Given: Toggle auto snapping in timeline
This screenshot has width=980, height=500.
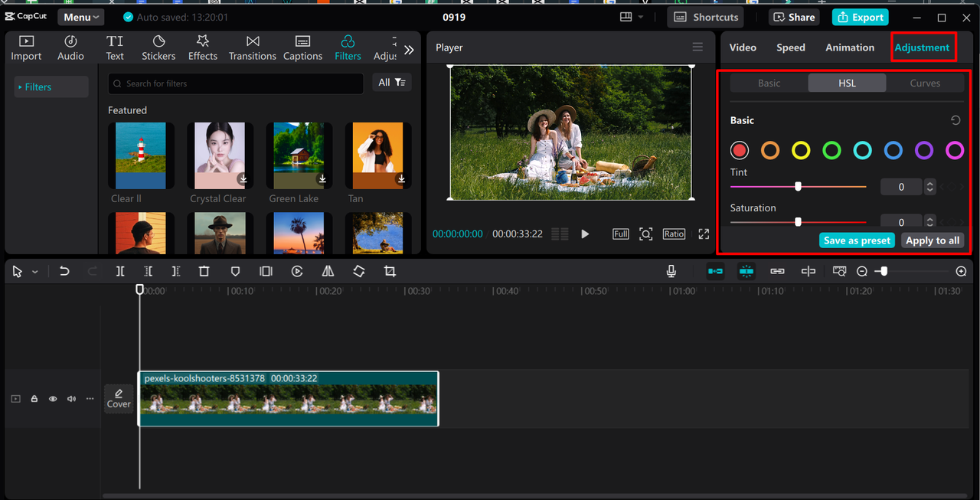Looking at the screenshot, I should 746,271.
